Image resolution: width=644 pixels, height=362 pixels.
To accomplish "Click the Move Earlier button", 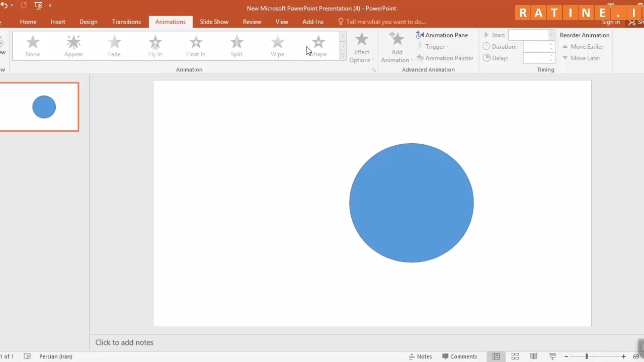I will (583, 47).
